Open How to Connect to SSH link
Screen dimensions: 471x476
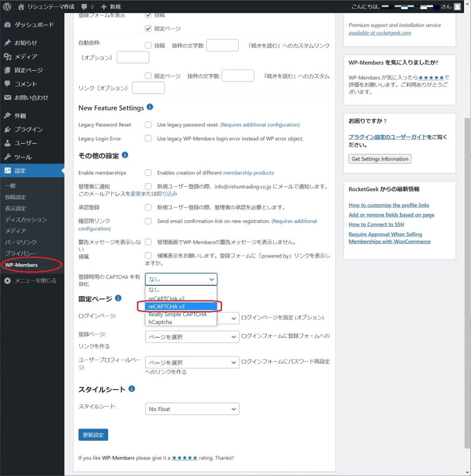tap(376, 225)
